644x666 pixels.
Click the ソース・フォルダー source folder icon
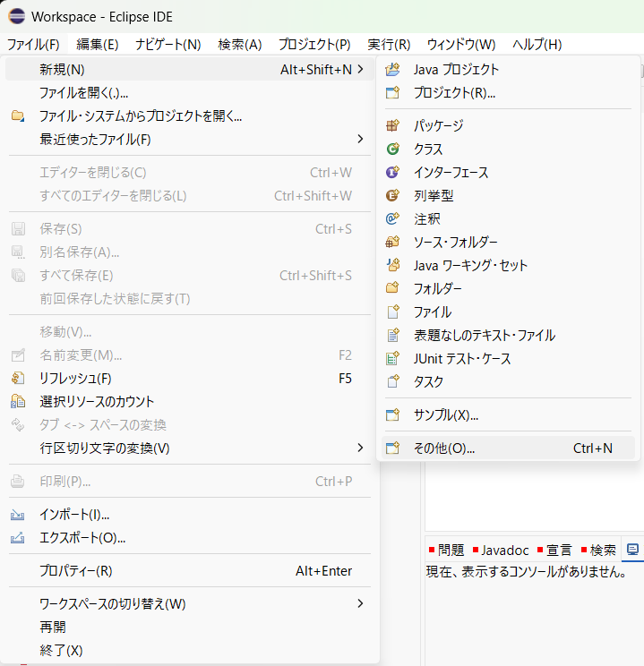(391, 243)
